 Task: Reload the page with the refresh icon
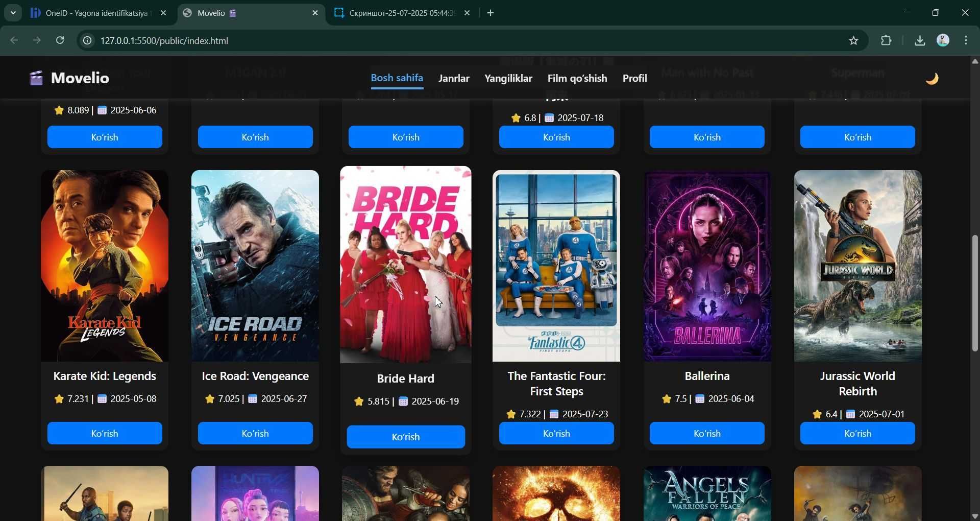pos(60,40)
